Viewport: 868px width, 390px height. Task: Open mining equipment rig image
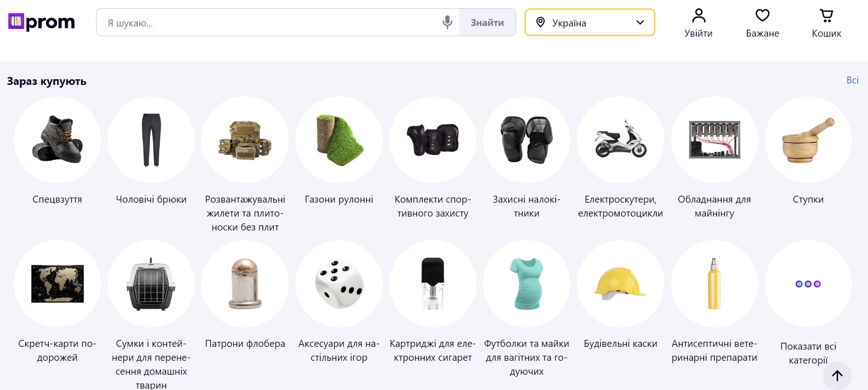coord(714,140)
